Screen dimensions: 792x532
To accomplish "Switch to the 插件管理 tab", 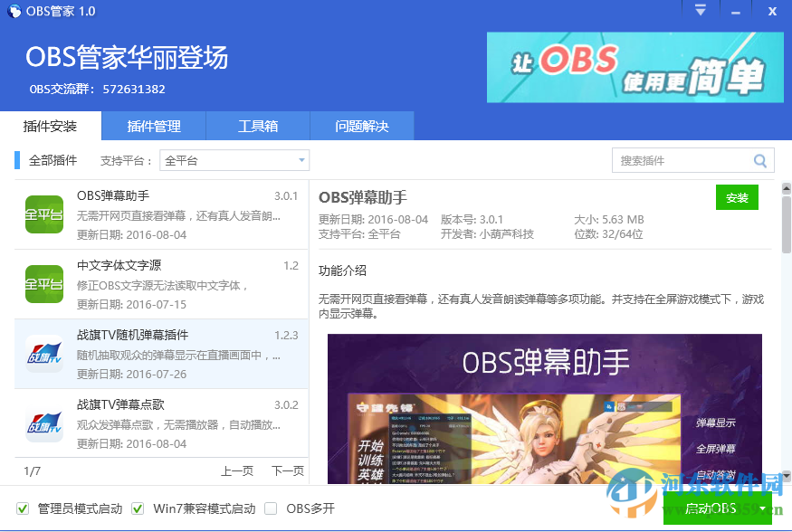I will 154,126.
